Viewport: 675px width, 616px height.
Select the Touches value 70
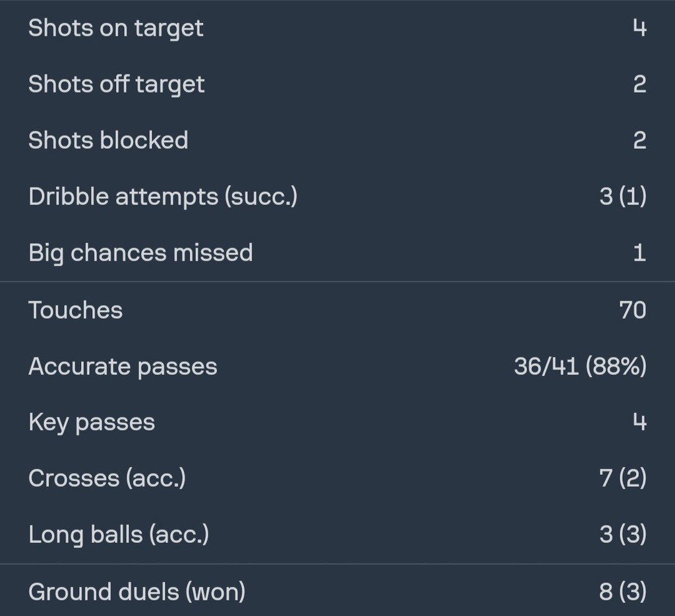633,310
